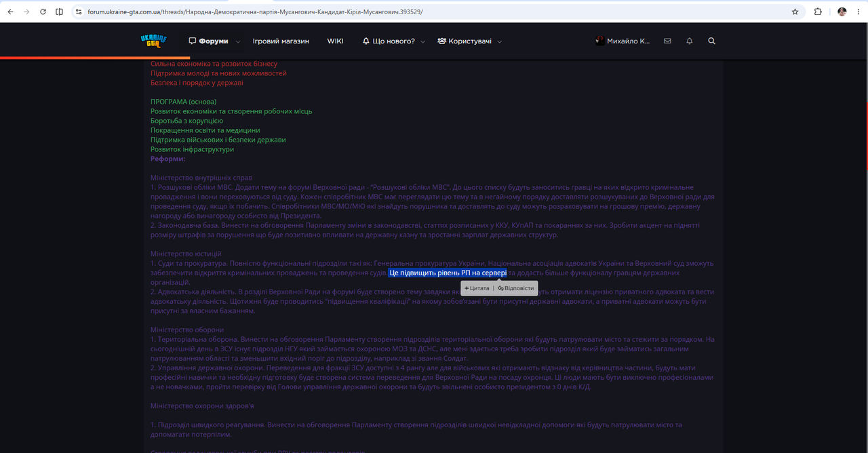Viewport: 868px width, 453px height.
Task: Open the browser extensions puzzle icon
Action: point(818,12)
